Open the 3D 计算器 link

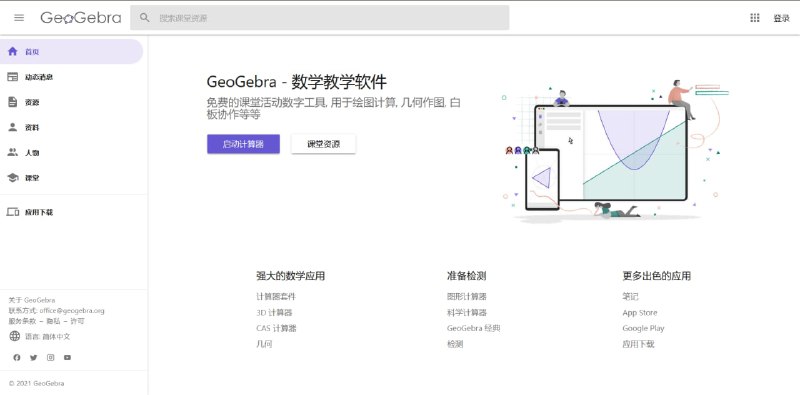(274, 312)
